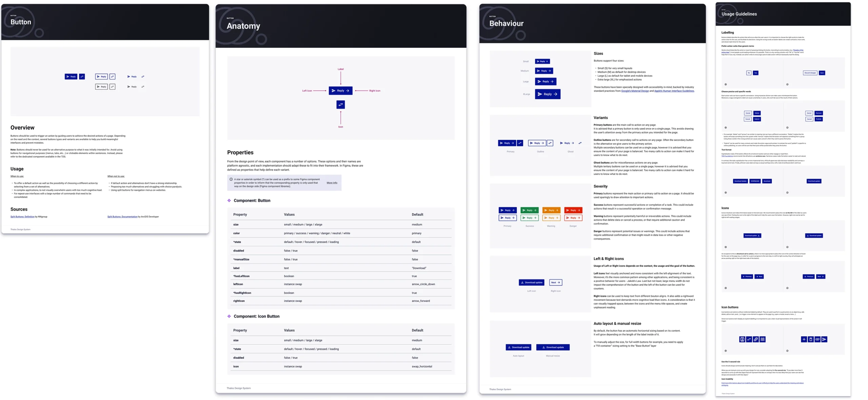Open Google's Material Design link
The width and height of the screenshot is (868, 400).
pyautogui.click(x=635, y=91)
